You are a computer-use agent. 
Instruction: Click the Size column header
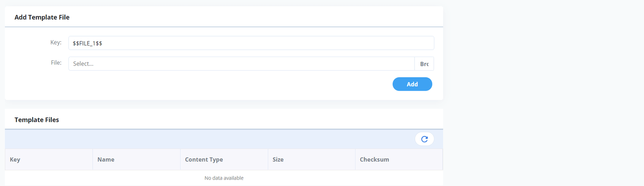278,159
